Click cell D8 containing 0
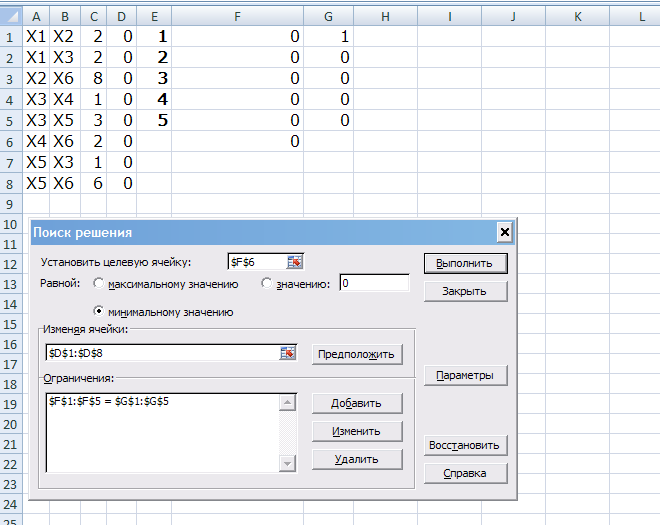660x525 pixels. pos(121,183)
